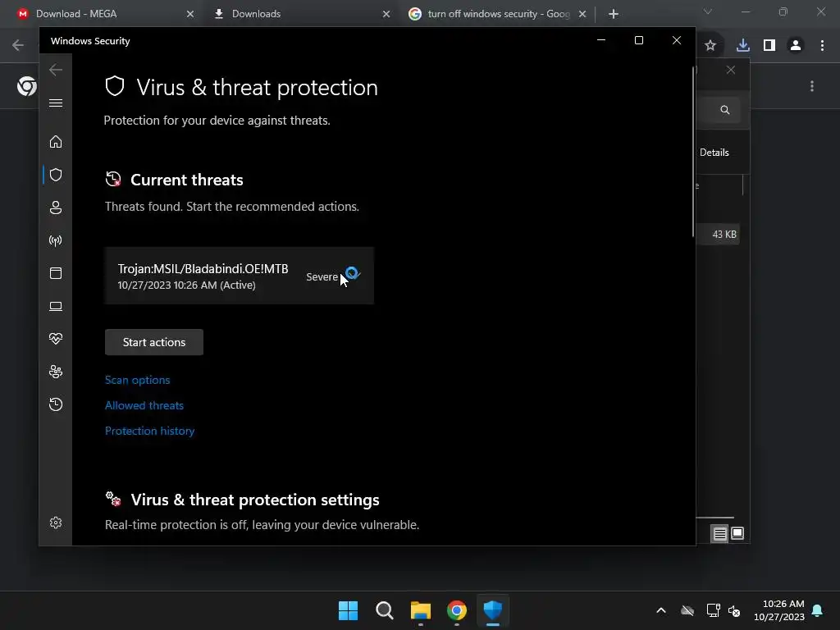Switch to the turn off windows security Google tab
The height and width of the screenshot is (630, 840).
coord(498,14)
